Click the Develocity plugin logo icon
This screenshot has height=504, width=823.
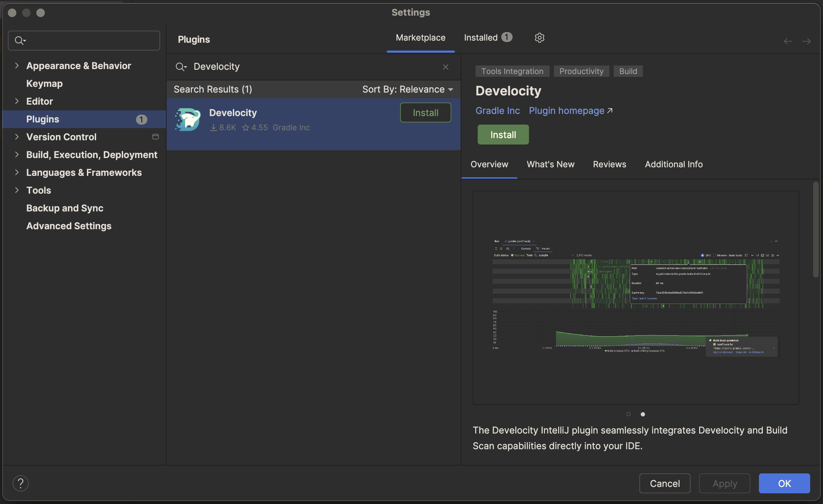(188, 120)
